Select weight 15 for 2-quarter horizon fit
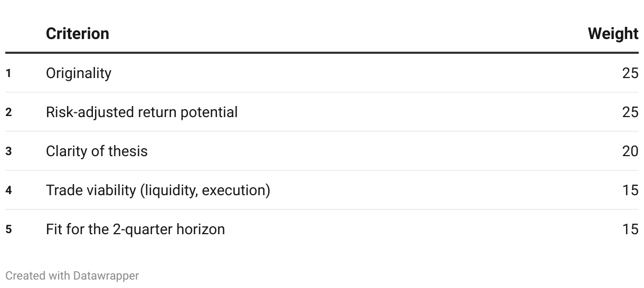 click(x=630, y=229)
